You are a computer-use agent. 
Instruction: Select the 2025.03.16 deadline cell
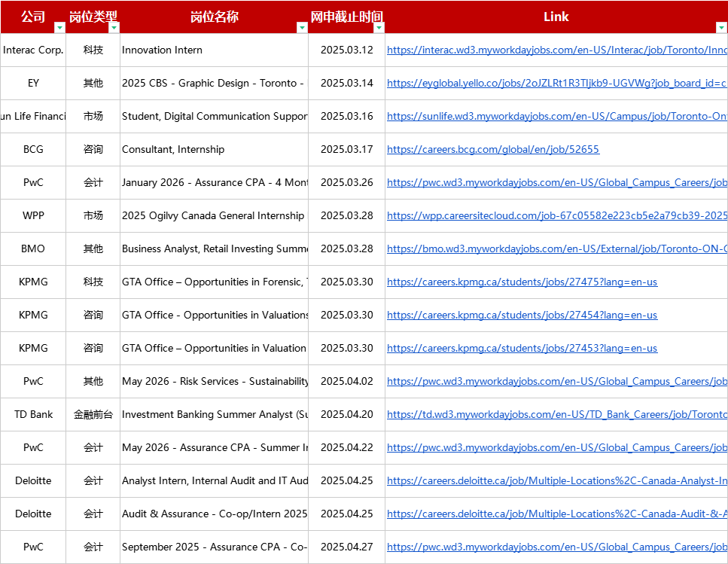coord(346,116)
